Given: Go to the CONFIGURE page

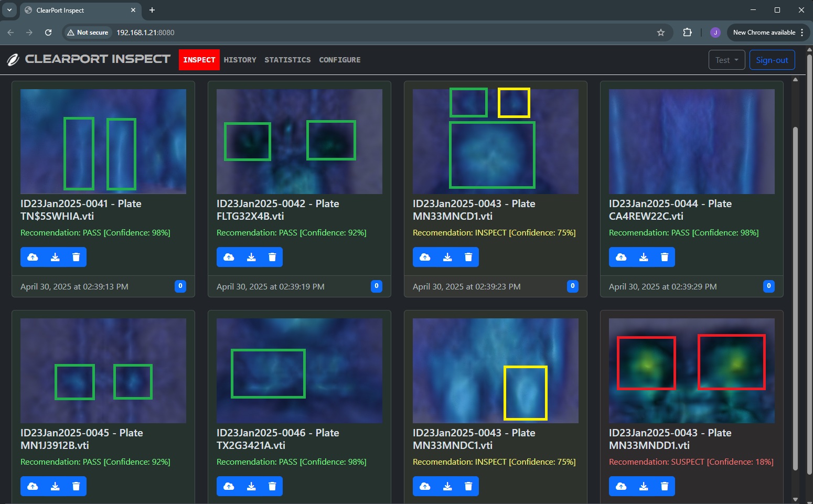Looking at the screenshot, I should (x=340, y=60).
